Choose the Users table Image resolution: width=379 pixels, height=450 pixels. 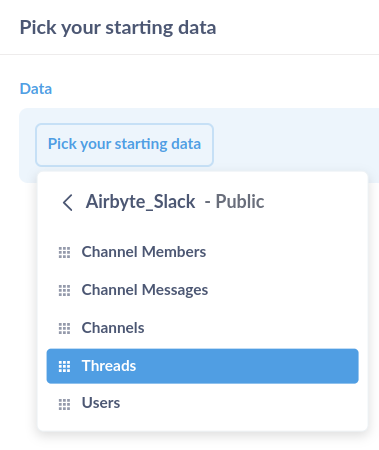coord(202,403)
